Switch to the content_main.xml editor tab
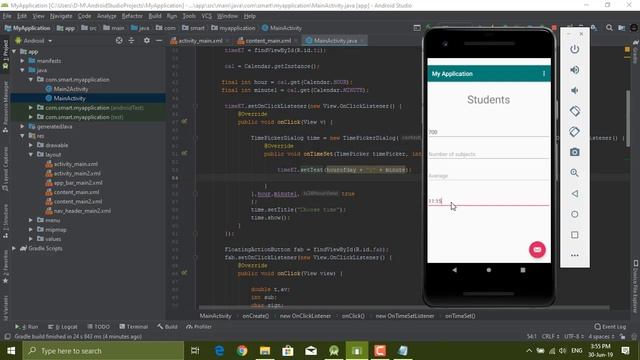The width and height of the screenshot is (640, 360). coord(267,40)
